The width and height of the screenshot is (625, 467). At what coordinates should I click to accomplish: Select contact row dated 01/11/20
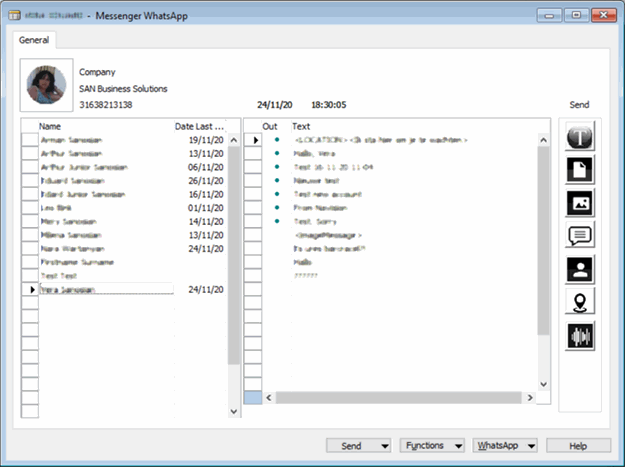[x=123, y=208]
